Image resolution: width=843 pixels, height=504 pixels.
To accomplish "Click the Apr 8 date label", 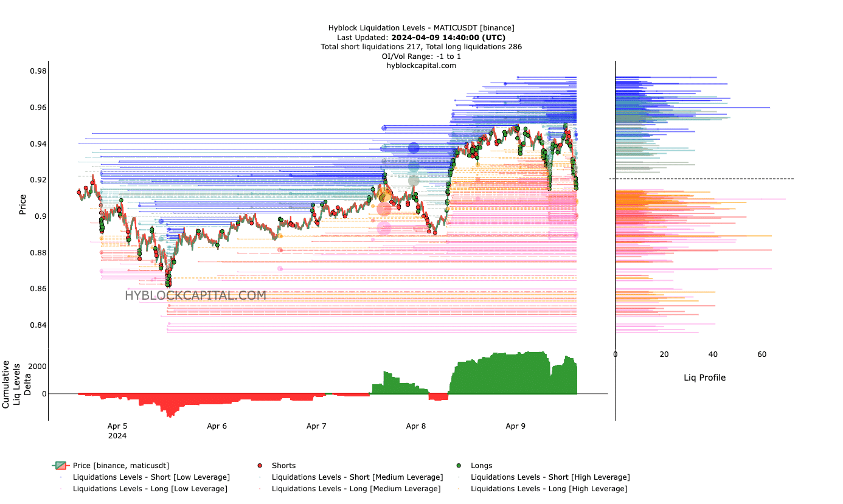I will tap(416, 426).
